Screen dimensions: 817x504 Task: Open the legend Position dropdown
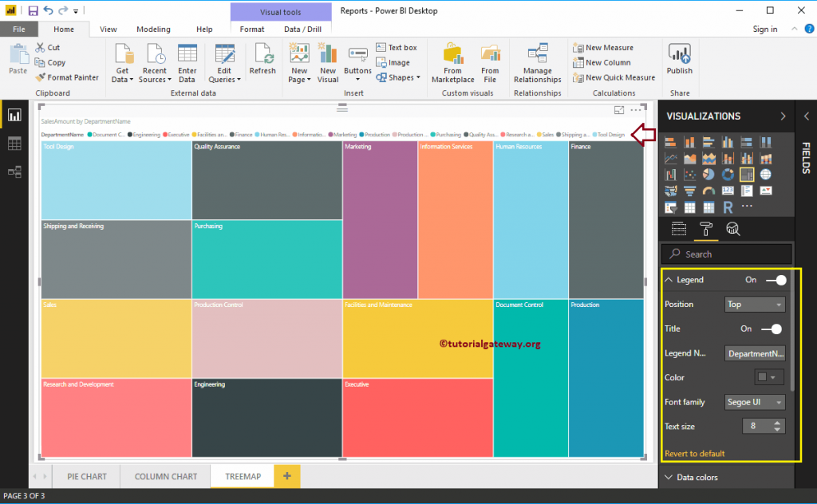tap(755, 304)
